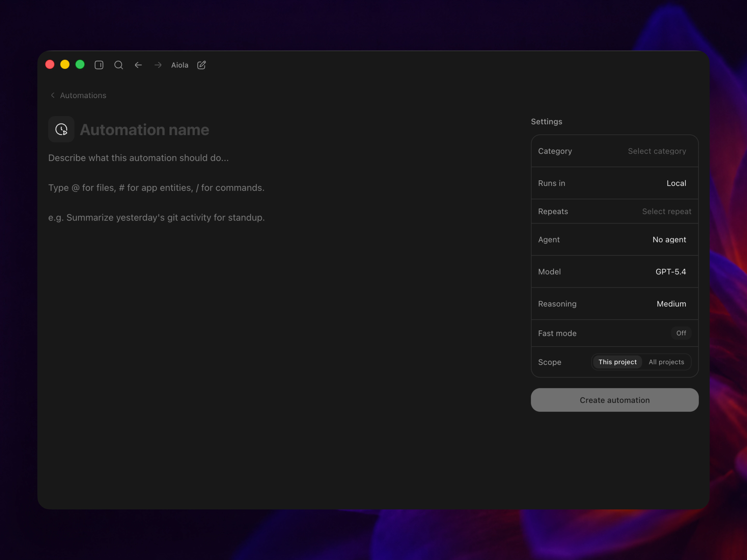Select All projects scope

click(666, 362)
